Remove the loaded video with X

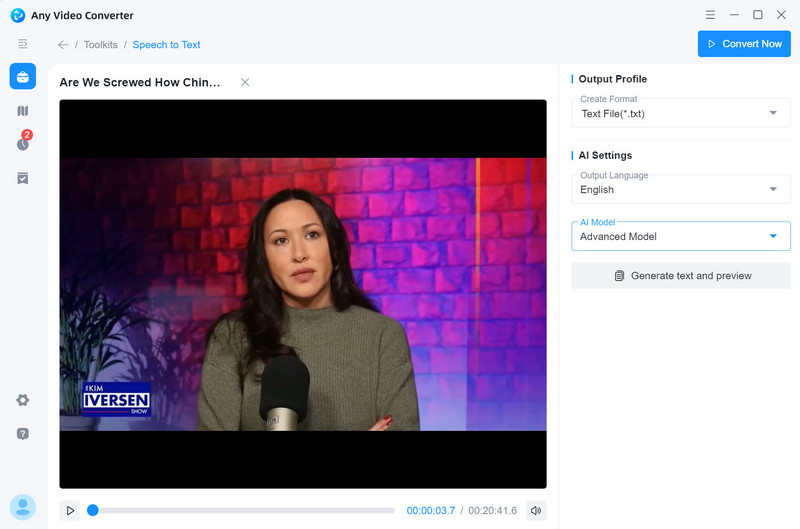[x=245, y=82]
